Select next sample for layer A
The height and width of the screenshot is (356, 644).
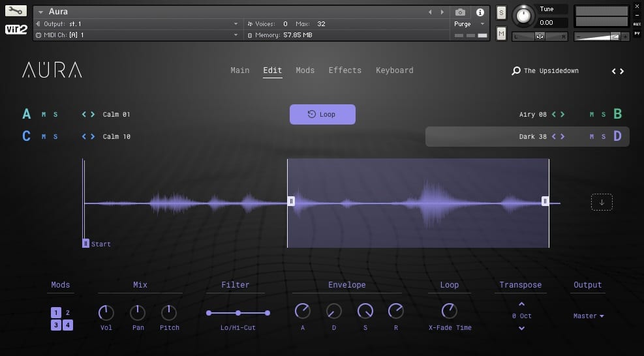93,114
